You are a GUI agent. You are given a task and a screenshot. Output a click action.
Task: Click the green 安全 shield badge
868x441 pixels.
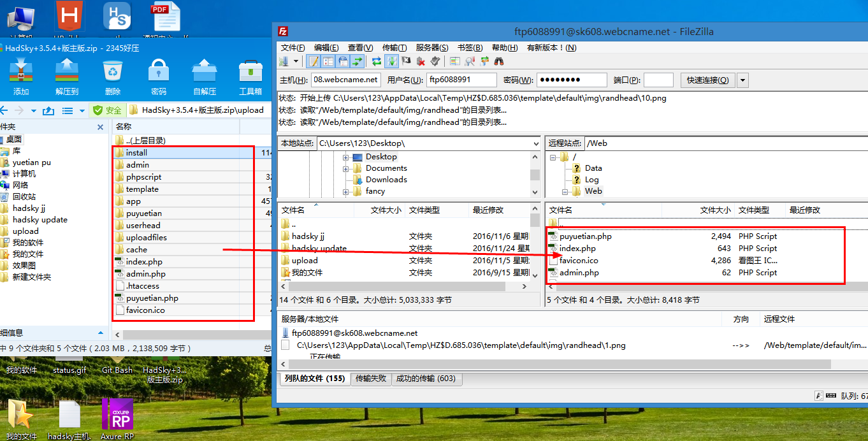(107, 110)
